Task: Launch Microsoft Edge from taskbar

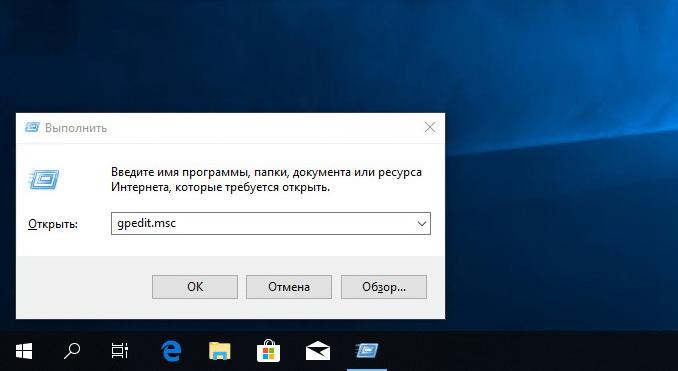Action: (171, 351)
